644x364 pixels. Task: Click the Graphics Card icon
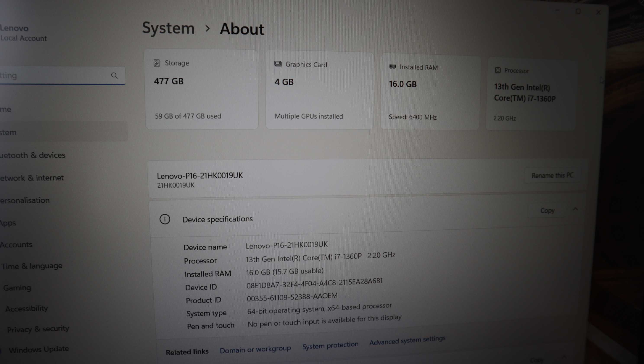pos(278,64)
